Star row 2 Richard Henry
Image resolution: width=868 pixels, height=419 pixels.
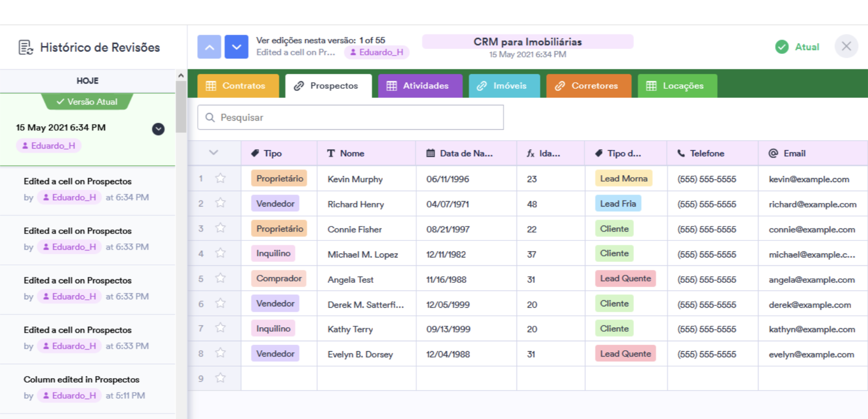click(220, 203)
